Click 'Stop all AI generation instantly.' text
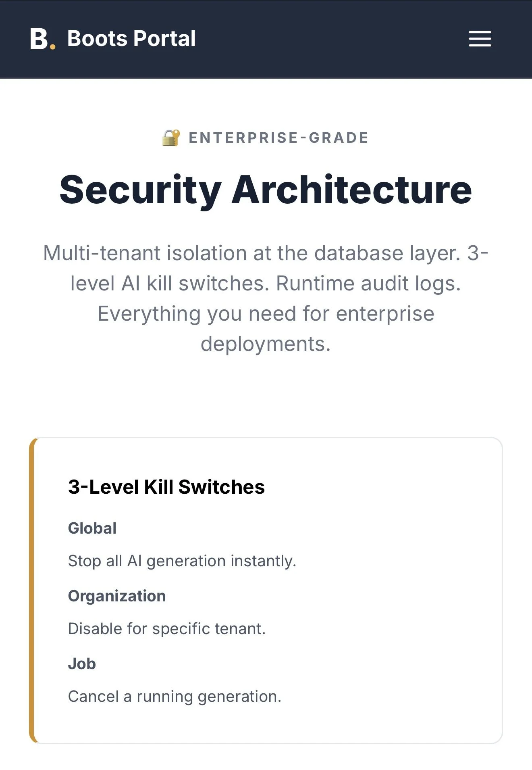 point(182,561)
